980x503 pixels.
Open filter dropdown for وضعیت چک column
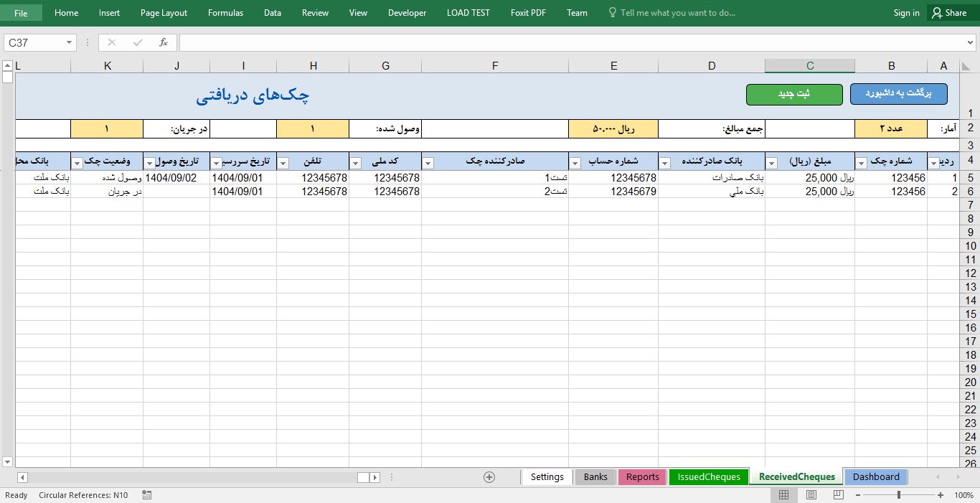point(77,164)
